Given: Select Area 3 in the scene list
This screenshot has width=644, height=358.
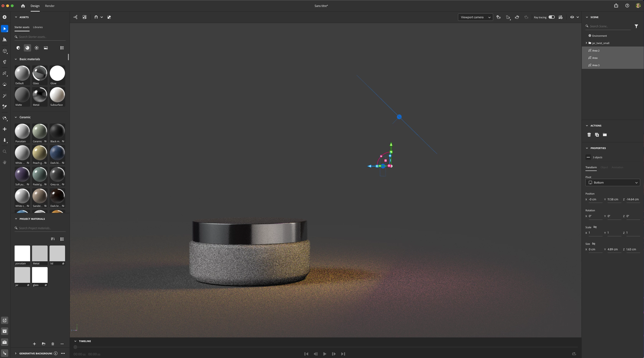Looking at the screenshot, I should pyautogui.click(x=595, y=65).
